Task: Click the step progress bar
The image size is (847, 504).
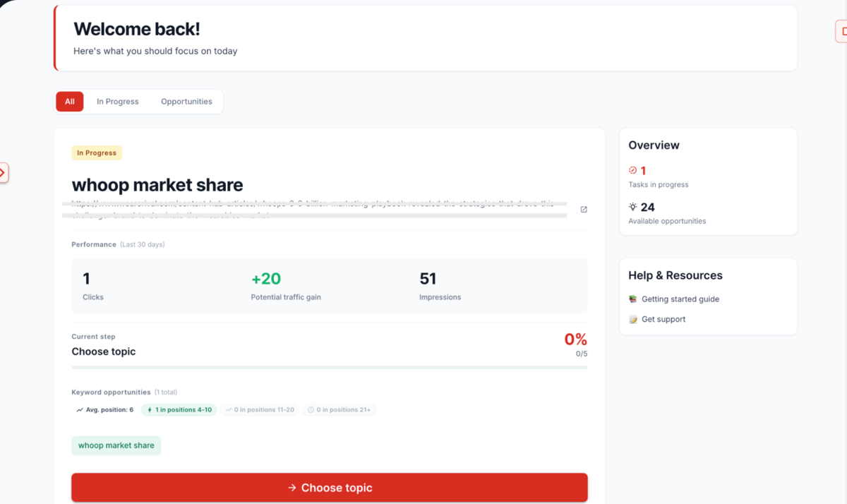Action: pyautogui.click(x=330, y=367)
